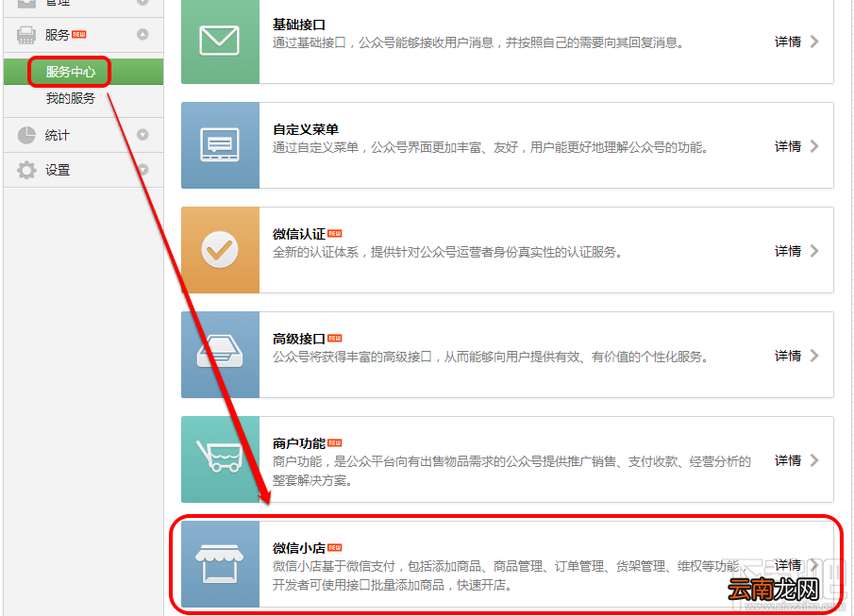Click the 微信认证 description about 认证体系

coord(447,252)
